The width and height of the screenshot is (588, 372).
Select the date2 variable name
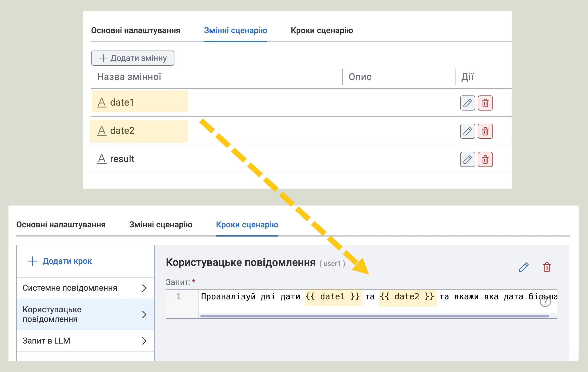[122, 131]
